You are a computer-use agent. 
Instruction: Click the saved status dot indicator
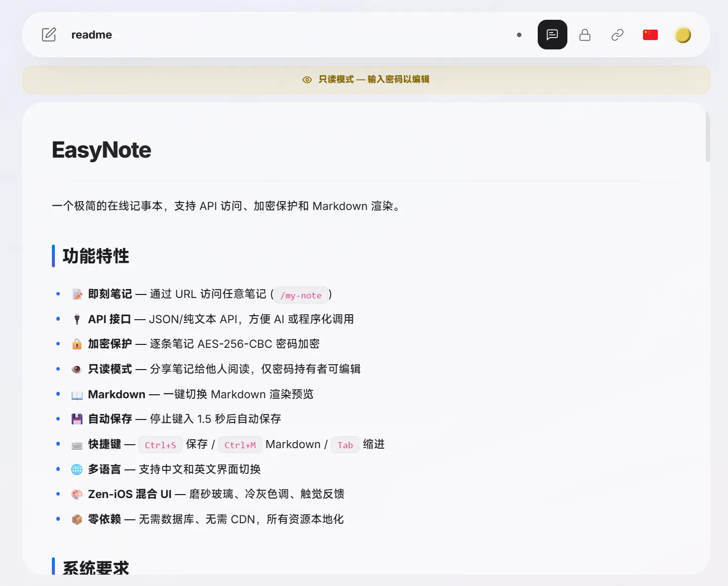pos(519,35)
